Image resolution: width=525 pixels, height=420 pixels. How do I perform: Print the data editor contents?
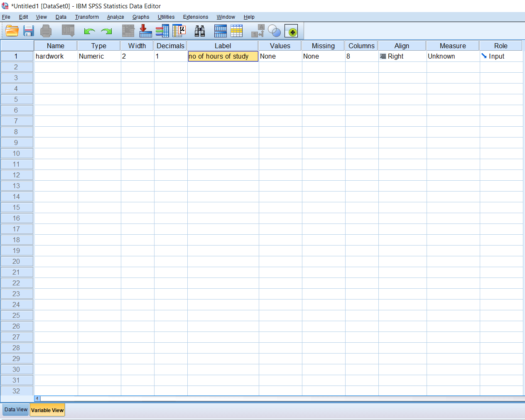[46, 31]
